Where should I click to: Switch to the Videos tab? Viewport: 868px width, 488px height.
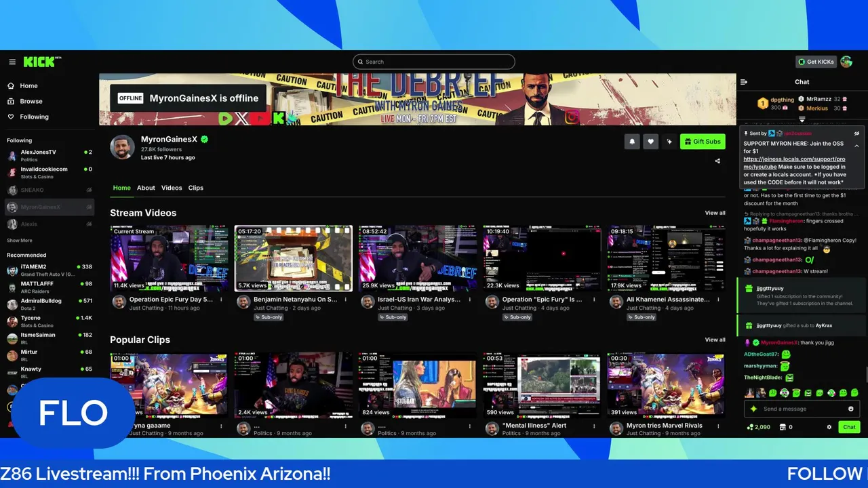pos(172,188)
